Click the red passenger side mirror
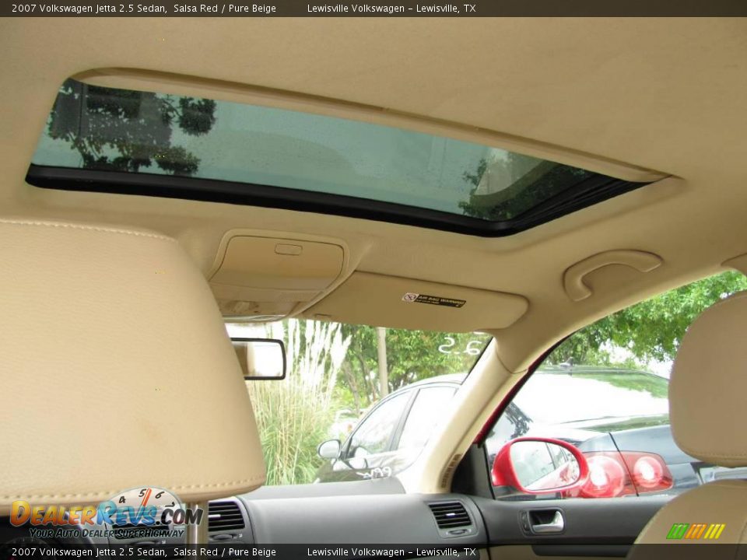 pos(538,465)
